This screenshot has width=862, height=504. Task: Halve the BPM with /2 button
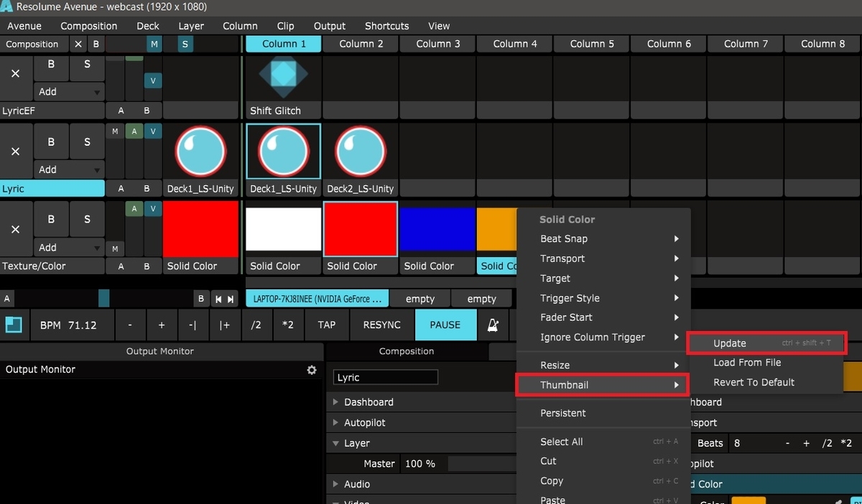[x=256, y=325]
